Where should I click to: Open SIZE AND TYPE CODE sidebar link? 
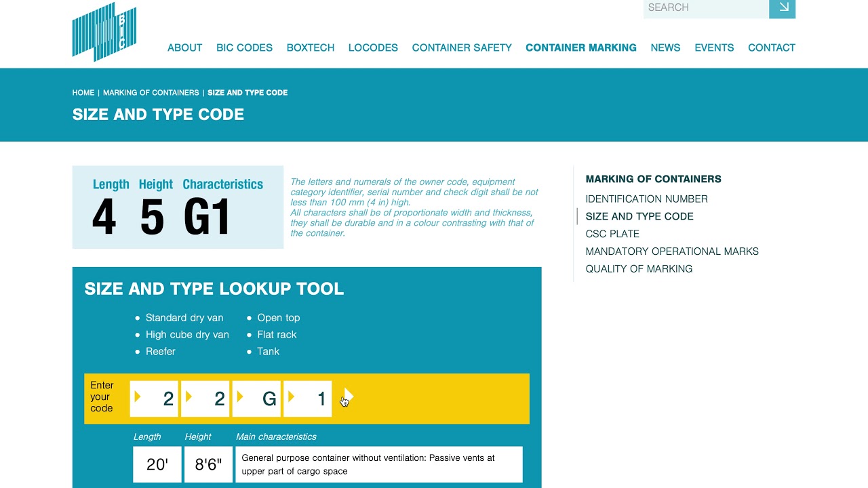[639, 216]
